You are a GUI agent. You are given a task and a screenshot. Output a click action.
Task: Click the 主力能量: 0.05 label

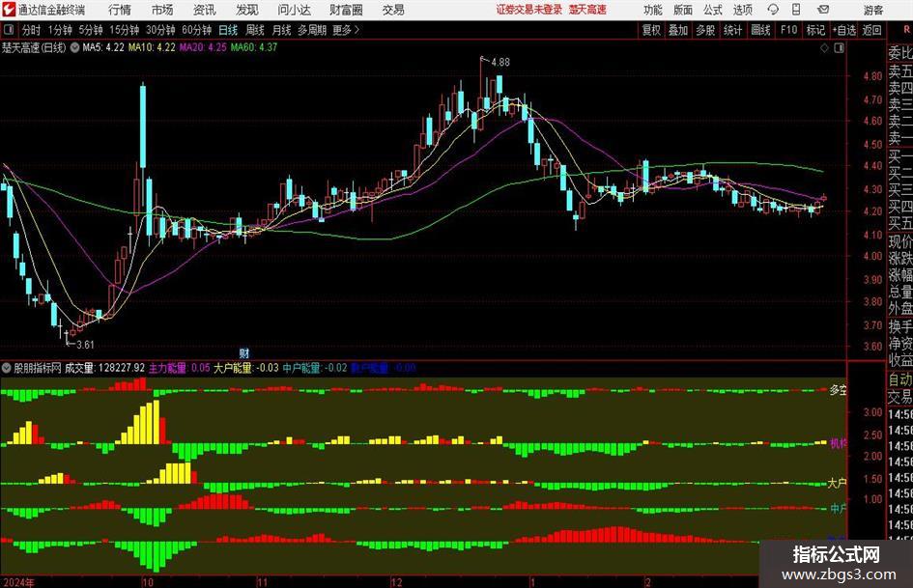180,368
